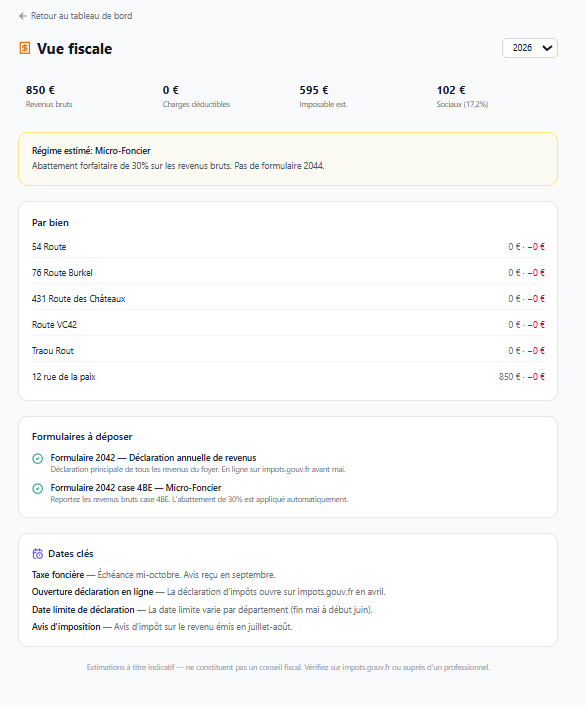The image size is (586, 705).
Task: Select the 595 € Imposable est. value
Action: 314,90
